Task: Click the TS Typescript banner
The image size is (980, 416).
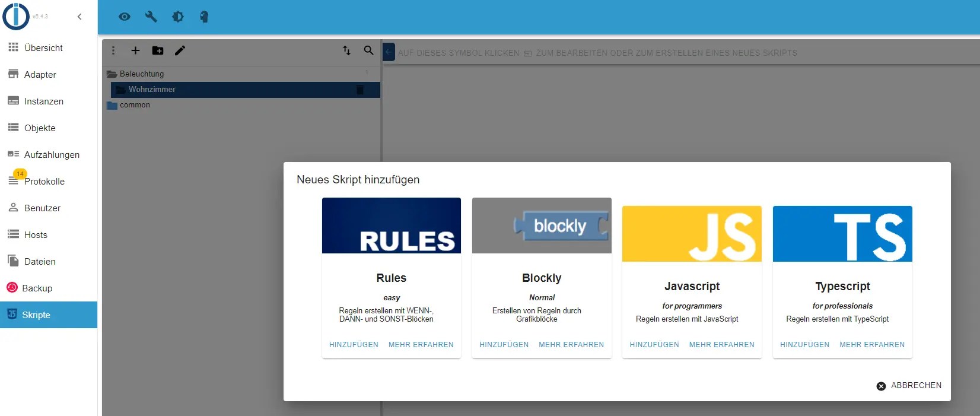Action: pyautogui.click(x=842, y=234)
